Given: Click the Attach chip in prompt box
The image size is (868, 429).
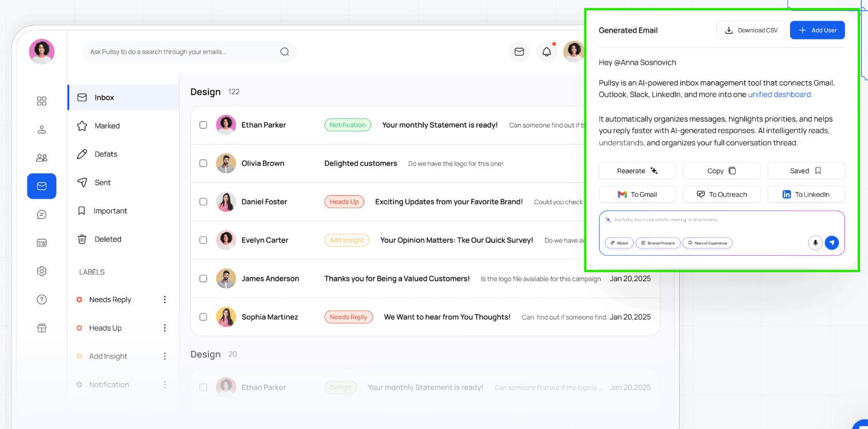Looking at the screenshot, I should tap(618, 243).
